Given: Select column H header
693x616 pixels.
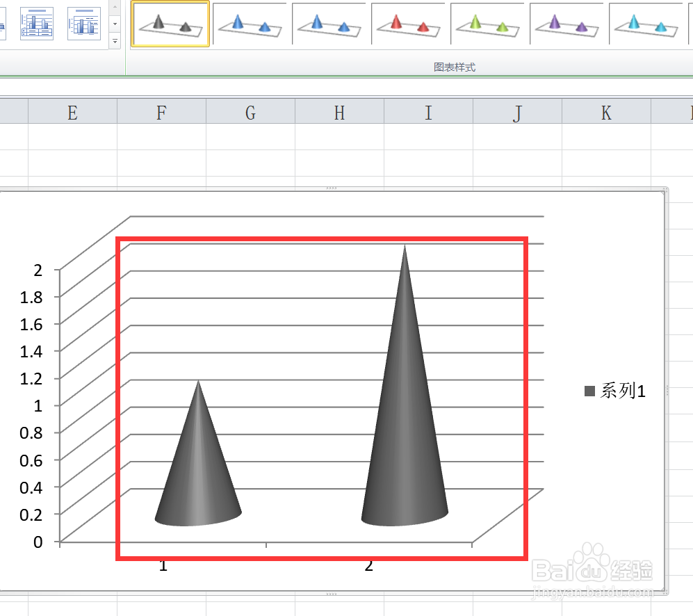Looking at the screenshot, I should click(x=339, y=113).
